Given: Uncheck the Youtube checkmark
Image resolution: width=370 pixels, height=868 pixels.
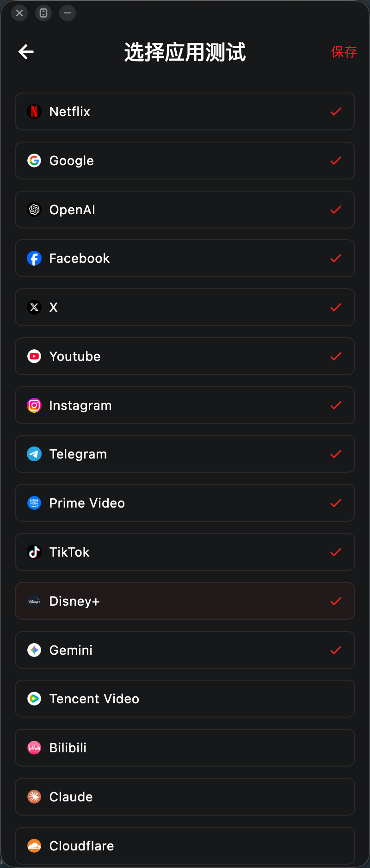Looking at the screenshot, I should (x=336, y=356).
